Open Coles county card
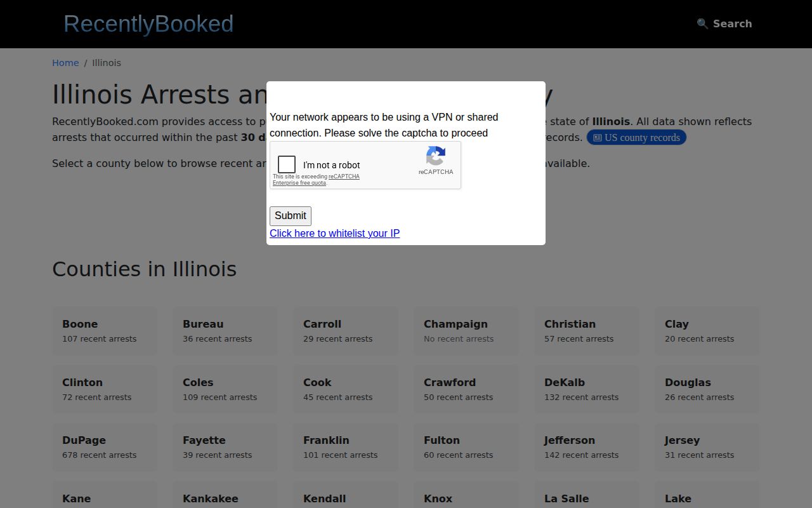Image resolution: width=812 pixels, height=508 pixels. pyautogui.click(x=225, y=389)
